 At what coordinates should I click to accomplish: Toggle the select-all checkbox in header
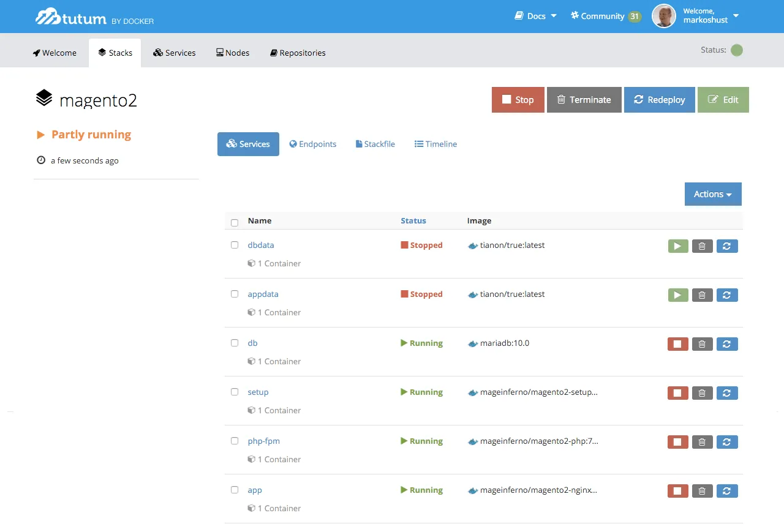[x=235, y=223]
